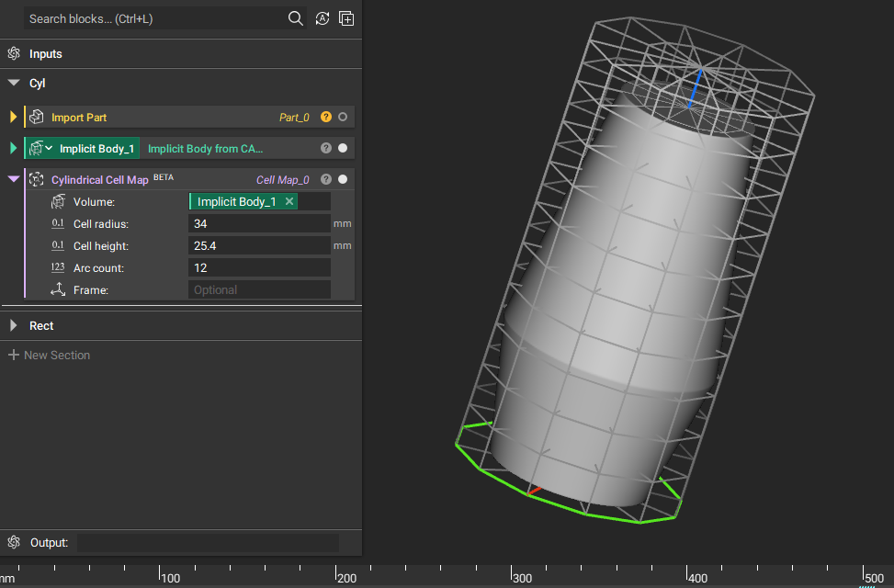The width and height of the screenshot is (894, 588).
Task: Edit the Arc count value 12
Action: point(259,267)
